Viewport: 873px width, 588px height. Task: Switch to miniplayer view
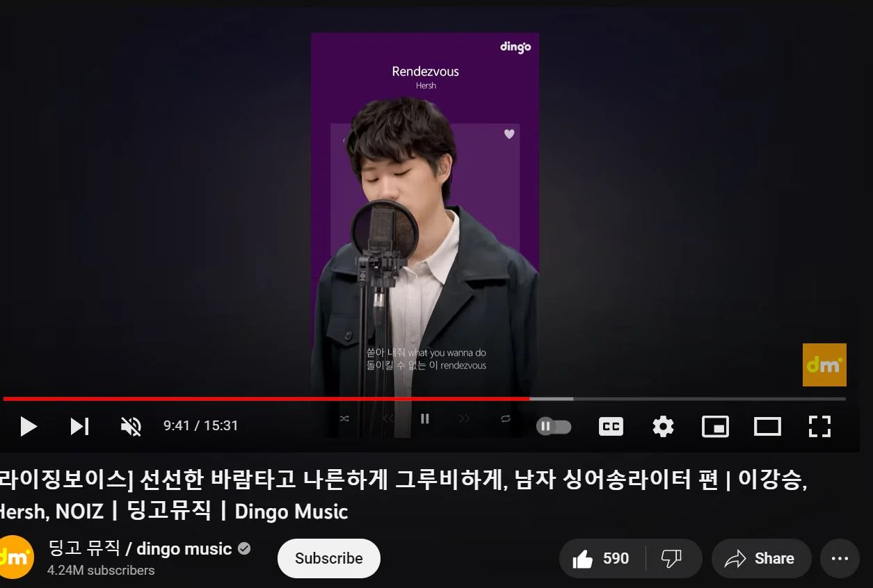click(715, 426)
